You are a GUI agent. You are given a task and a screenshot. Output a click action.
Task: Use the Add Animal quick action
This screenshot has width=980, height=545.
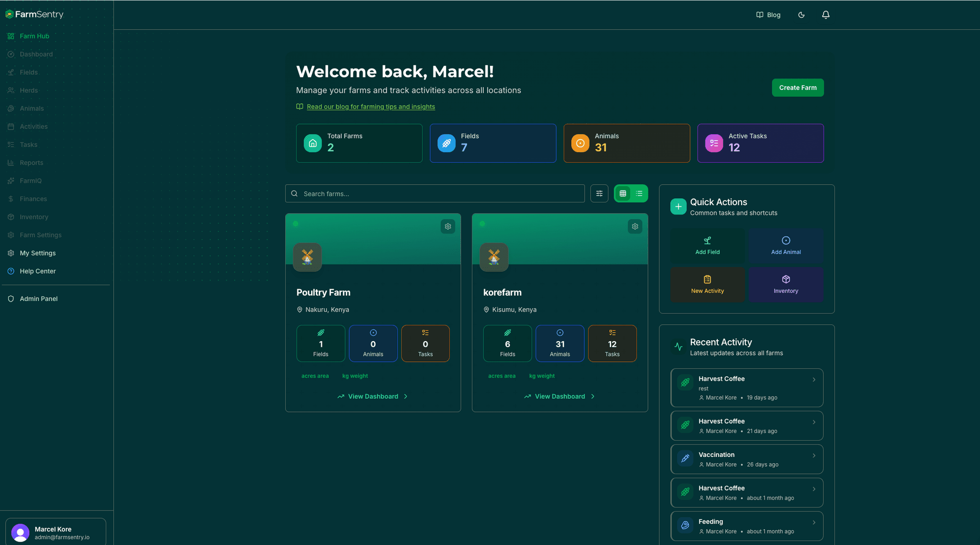coord(786,245)
